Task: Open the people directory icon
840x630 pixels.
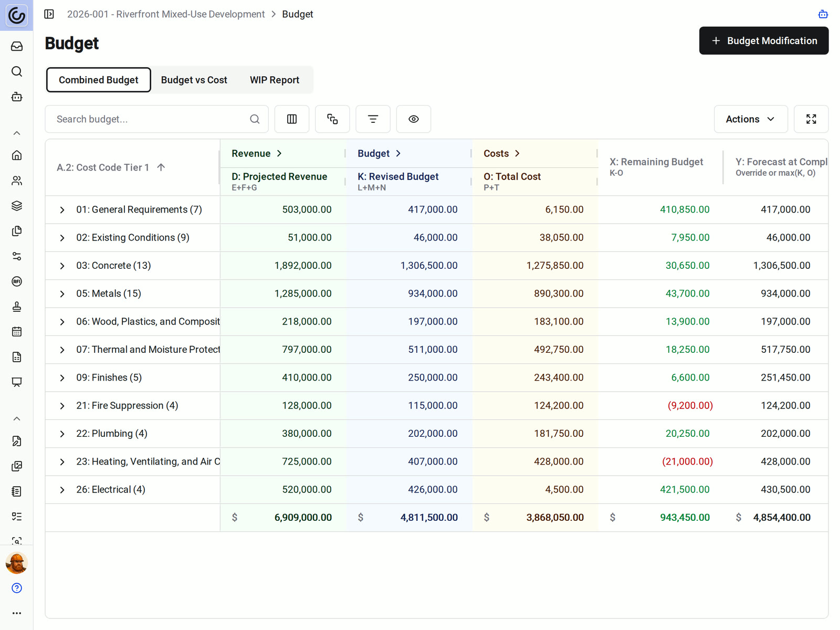Action: point(17,181)
